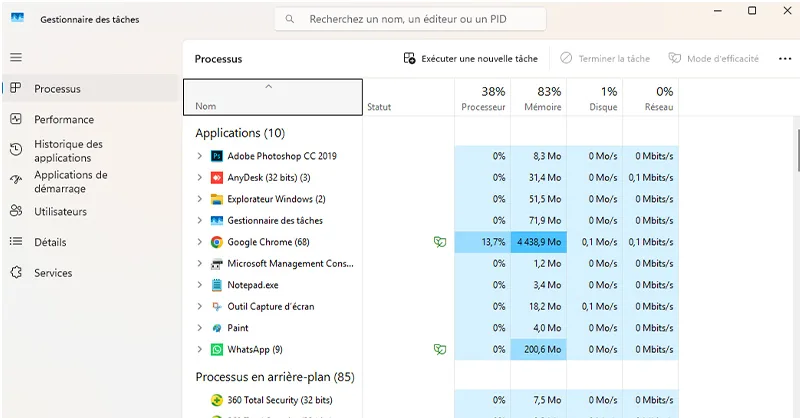Open the three-dot more options menu
Image resolution: width=800 pixels, height=418 pixels.
coord(785,59)
